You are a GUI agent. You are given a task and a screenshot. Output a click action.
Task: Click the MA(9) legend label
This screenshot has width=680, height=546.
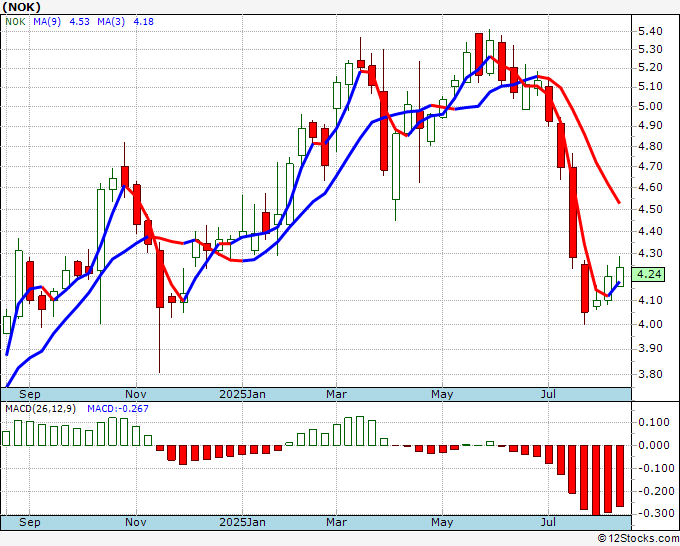pyautogui.click(x=47, y=22)
